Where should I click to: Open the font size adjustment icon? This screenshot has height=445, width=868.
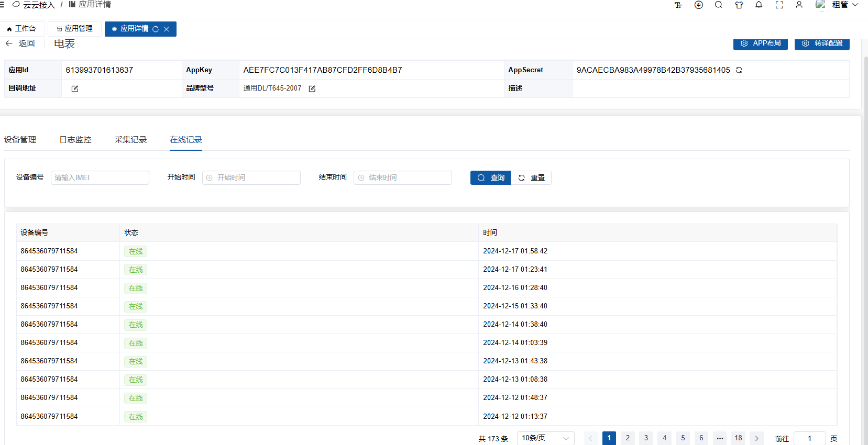point(678,5)
